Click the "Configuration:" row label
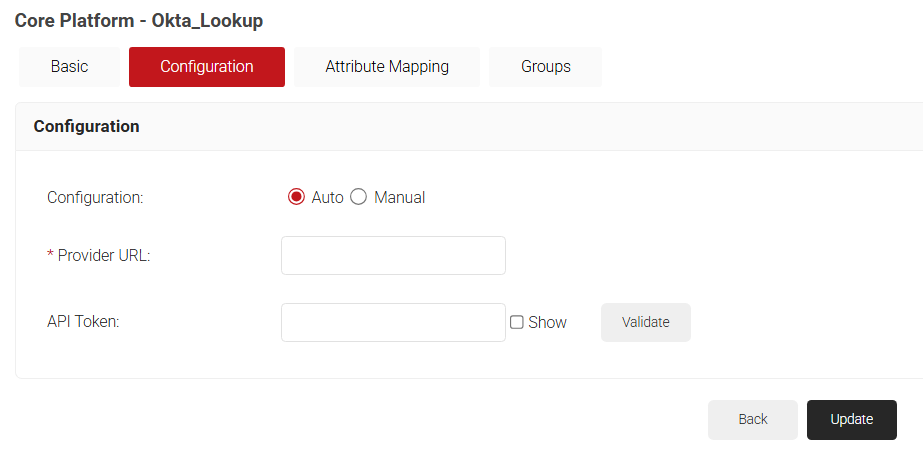 pos(95,198)
